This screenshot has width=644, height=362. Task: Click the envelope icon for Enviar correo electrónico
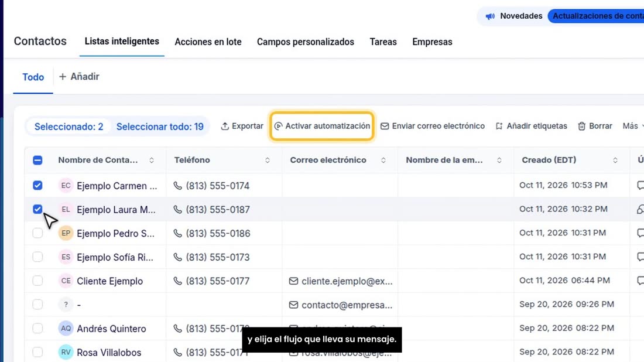click(385, 126)
